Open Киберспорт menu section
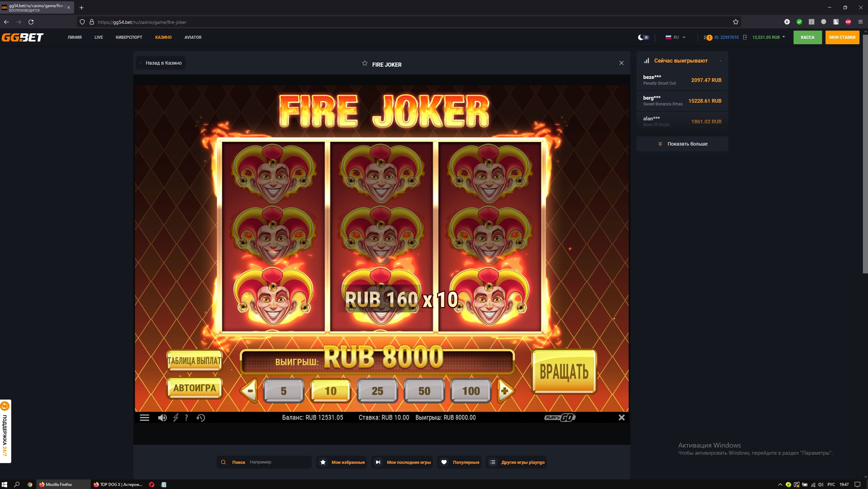The height and width of the screenshot is (489, 868). (x=129, y=37)
